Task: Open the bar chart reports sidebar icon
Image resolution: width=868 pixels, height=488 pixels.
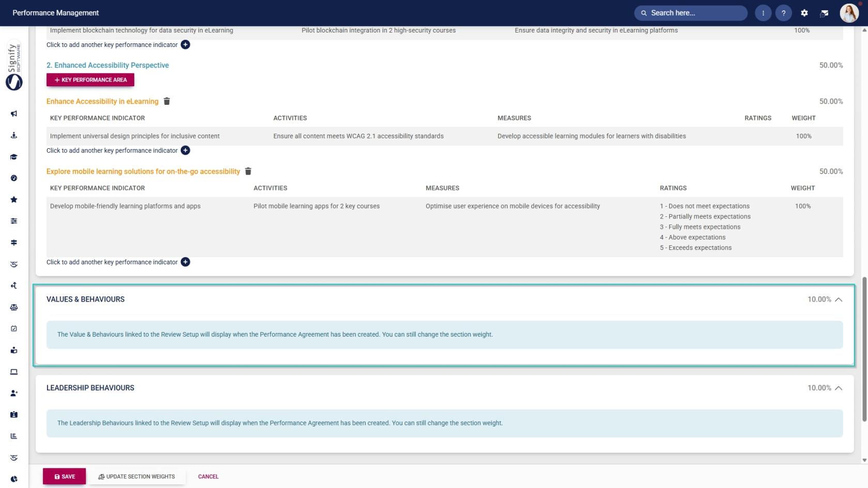Action: click(x=14, y=436)
